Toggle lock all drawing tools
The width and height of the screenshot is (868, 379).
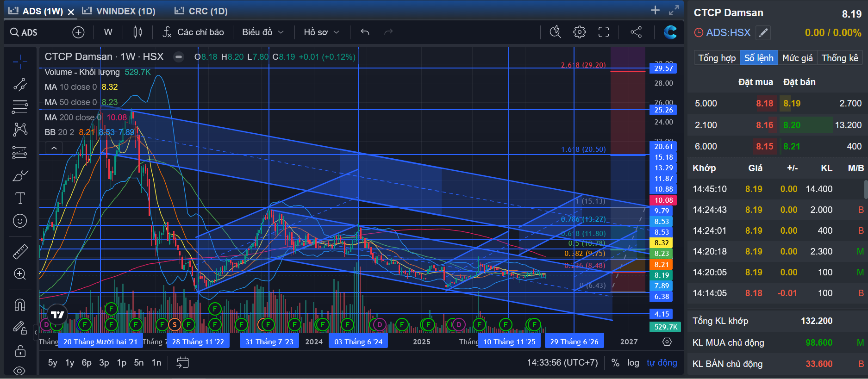[x=20, y=351]
